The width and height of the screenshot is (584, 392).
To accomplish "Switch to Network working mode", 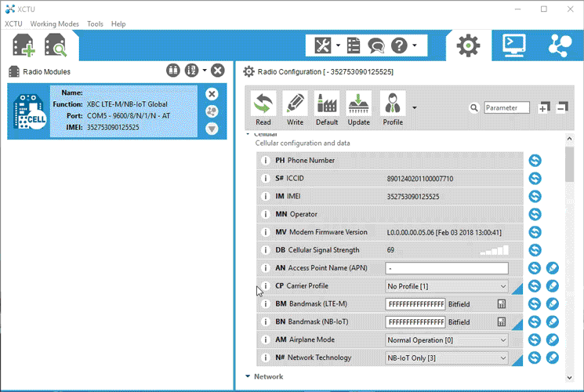I will tap(560, 45).
